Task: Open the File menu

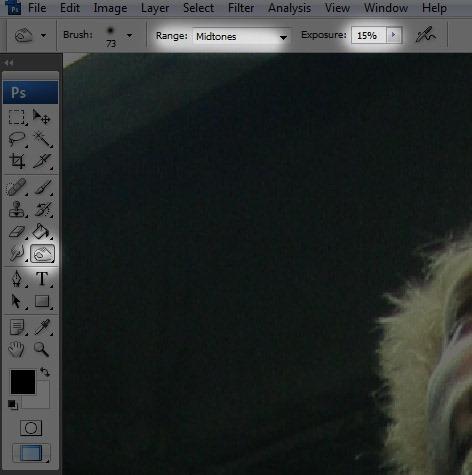Action: 37,8
